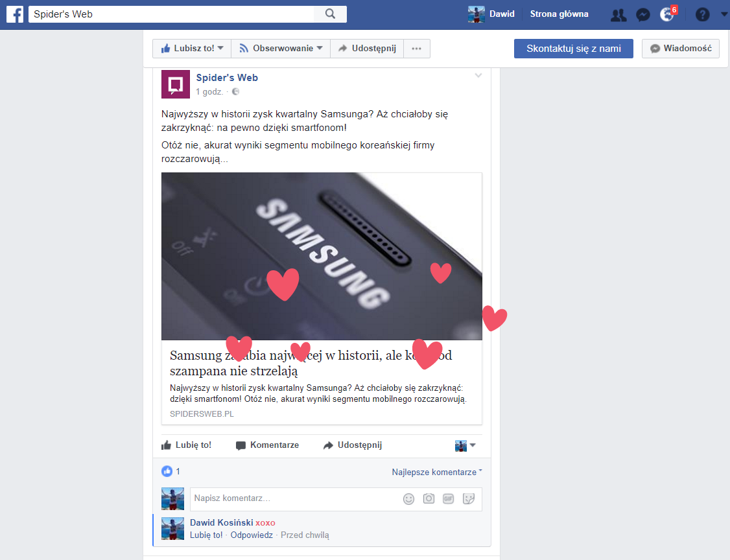Click the SPIDERSWEB.PL source text
The image size is (730, 560).
coord(202,414)
